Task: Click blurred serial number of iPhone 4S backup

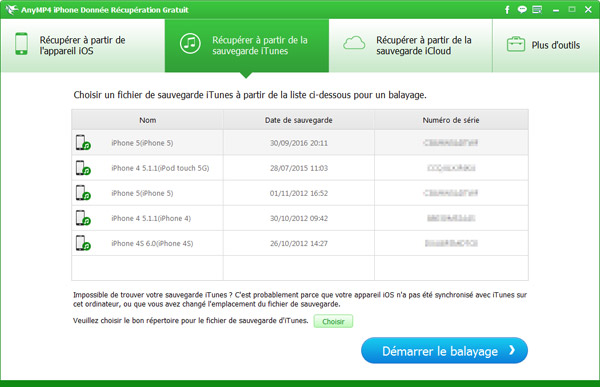Action: pos(451,243)
